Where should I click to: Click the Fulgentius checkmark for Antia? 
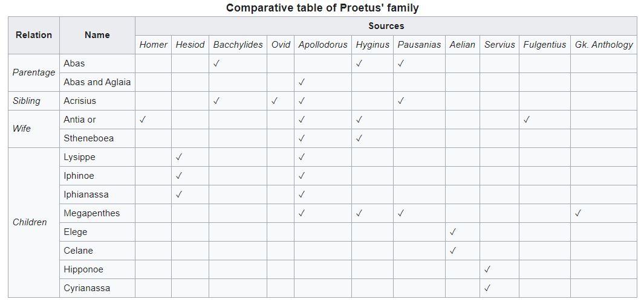click(527, 120)
